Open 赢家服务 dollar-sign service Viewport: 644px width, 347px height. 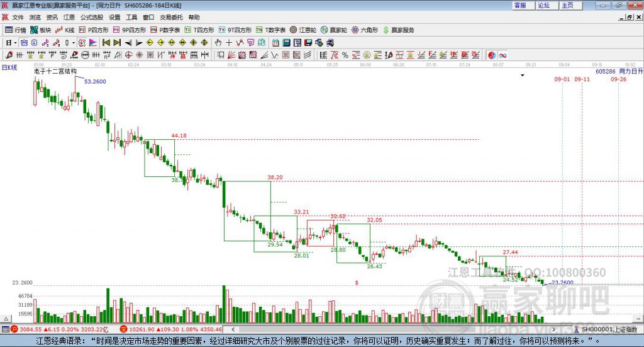398,30
